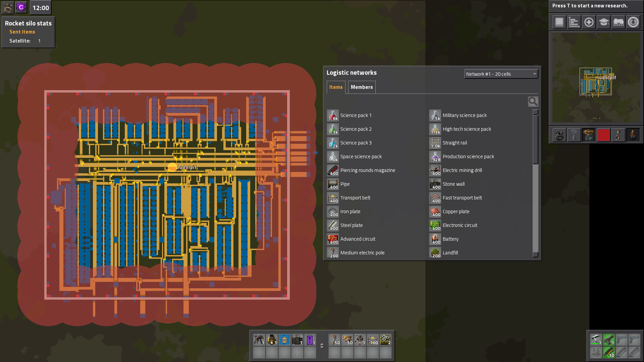Screen dimensions: 644x362
Task: Open the achievements laurel badge icon
Action: click(633, 22)
